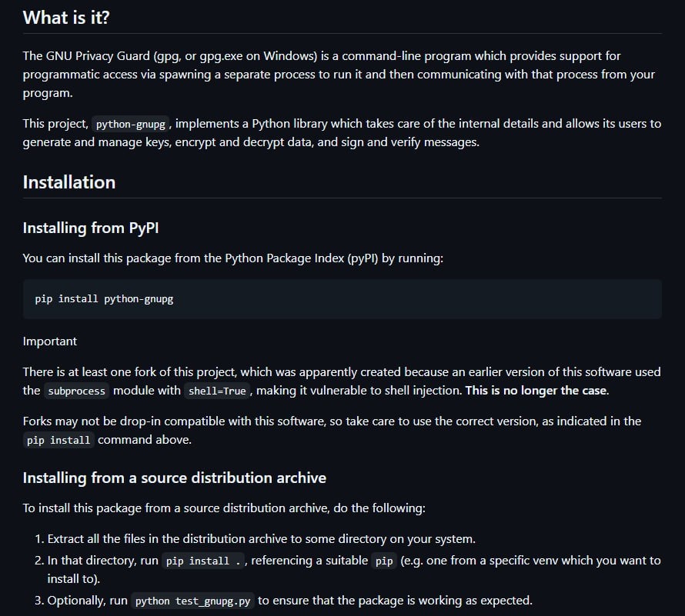The width and height of the screenshot is (685, 616).
Task: Click the "What is it?" heading
Action: click(x=66, y=17)
